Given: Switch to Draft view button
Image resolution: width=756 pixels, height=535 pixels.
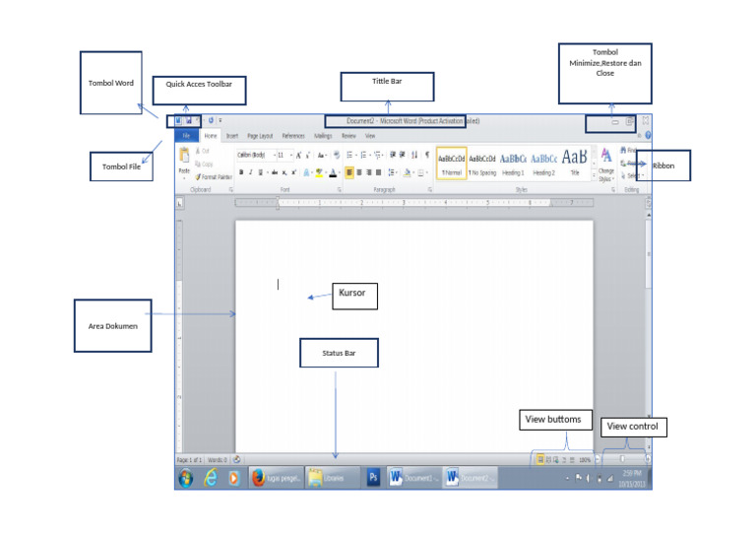Looking at the screenshot, I should tap(572, 460).
